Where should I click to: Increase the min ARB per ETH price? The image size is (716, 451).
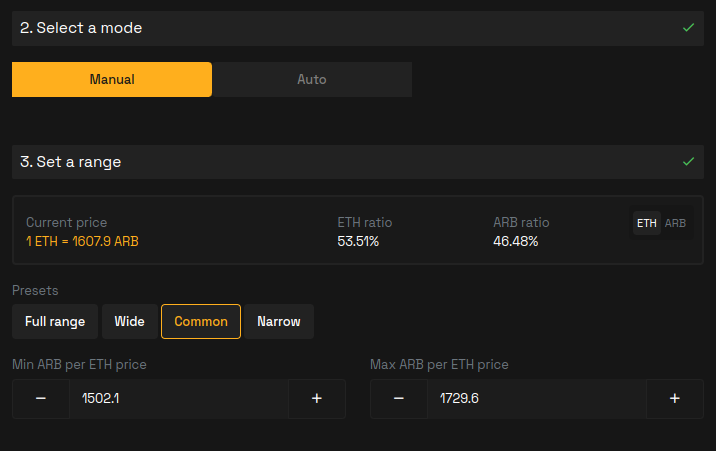click(x=317, y=399)
